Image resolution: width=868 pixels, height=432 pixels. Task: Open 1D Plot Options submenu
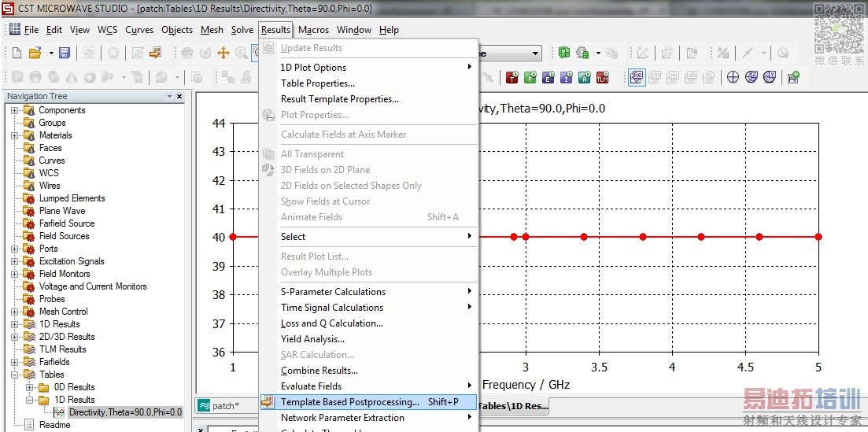click(x=368, y=68)
